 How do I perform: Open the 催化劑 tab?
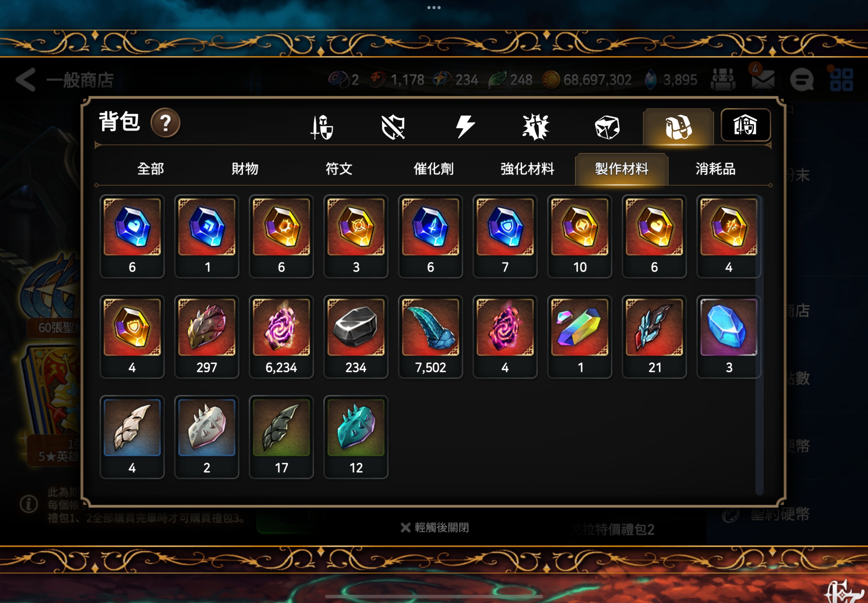click(x=433, y=168)
